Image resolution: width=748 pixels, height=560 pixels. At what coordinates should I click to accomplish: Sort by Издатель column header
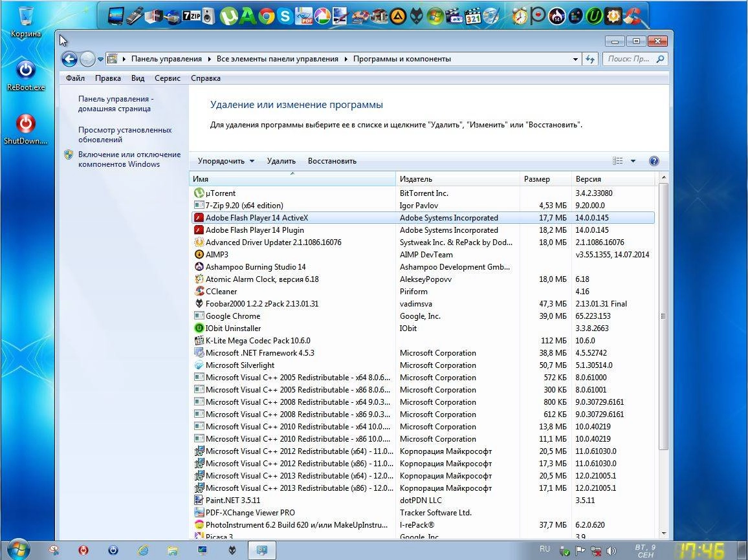tap(457, 179)
